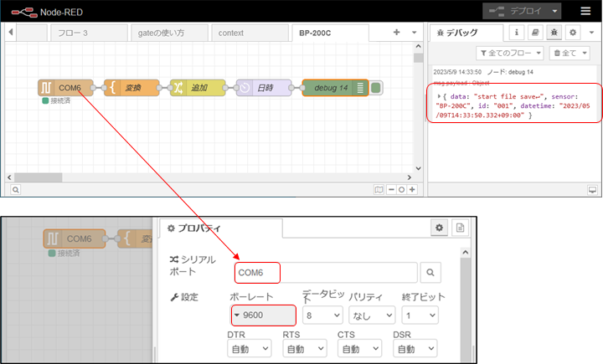Switch to the gateの使い方 flow tab
Viewport: 603px width, 364px height.
(x=162, y=33)
